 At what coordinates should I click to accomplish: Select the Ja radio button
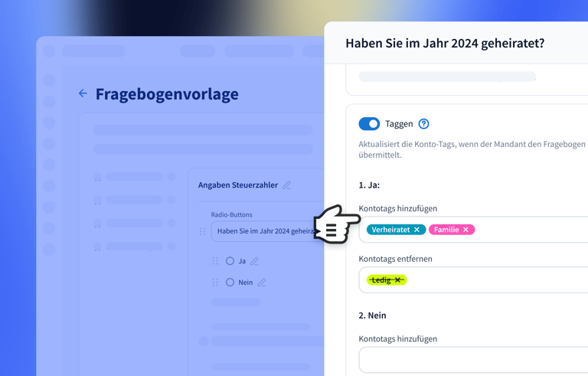pos(230,261)
